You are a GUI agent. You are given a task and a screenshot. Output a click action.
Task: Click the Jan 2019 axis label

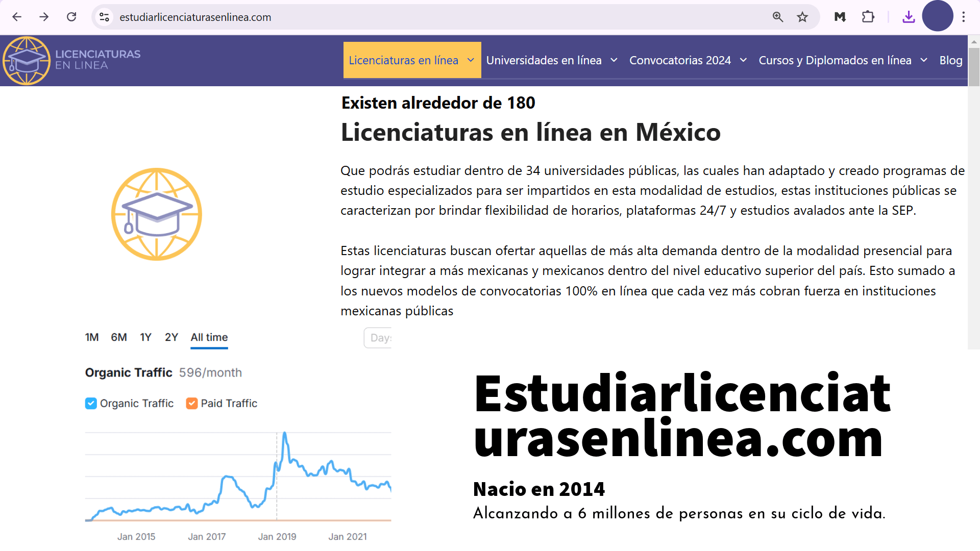(x=277, y=537)
